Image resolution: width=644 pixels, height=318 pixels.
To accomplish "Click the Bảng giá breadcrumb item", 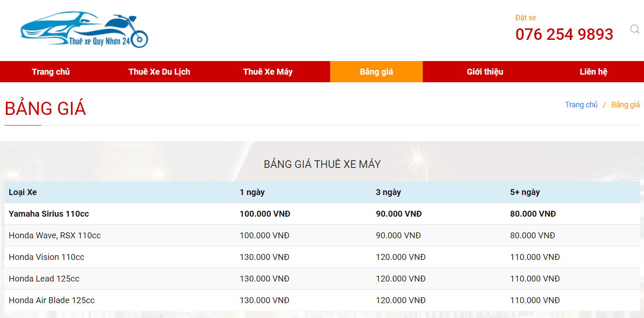I will coord(625,105).
